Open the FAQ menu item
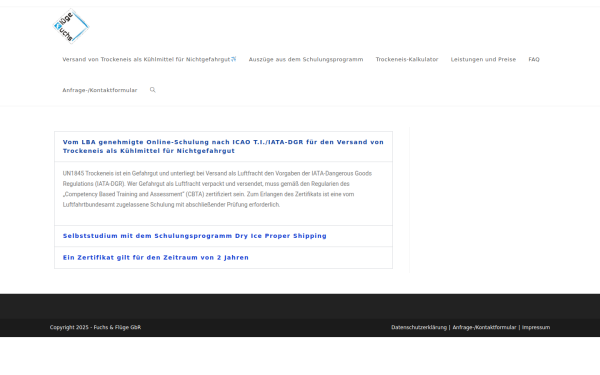The image size is (600, 375). (x=534, y=59)
